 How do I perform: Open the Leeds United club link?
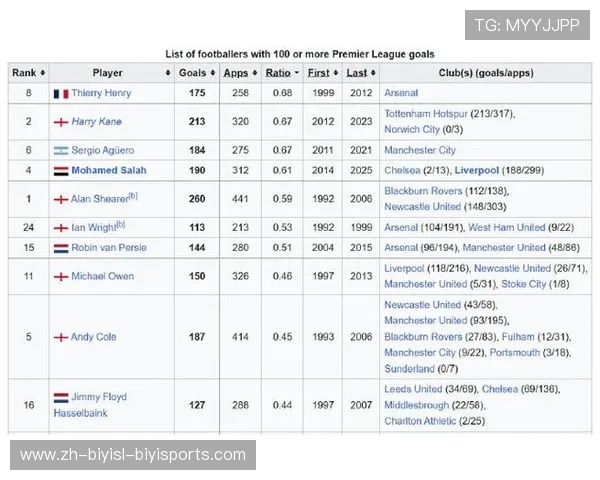414,388
